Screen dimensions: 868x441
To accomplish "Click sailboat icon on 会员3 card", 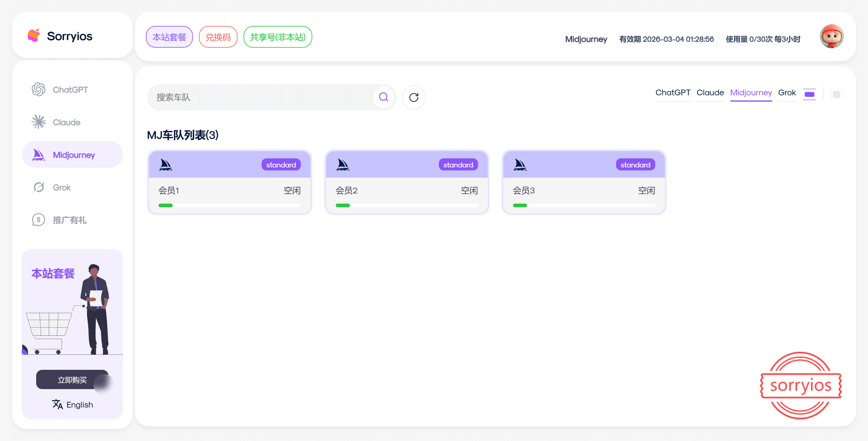I will click(x=520, y=164).
